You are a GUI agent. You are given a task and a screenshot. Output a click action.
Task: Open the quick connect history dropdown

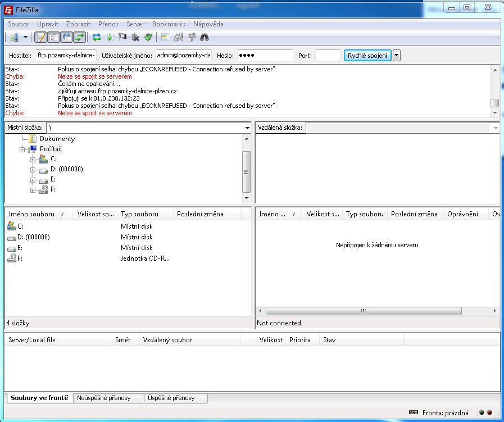tap(396, 55)
